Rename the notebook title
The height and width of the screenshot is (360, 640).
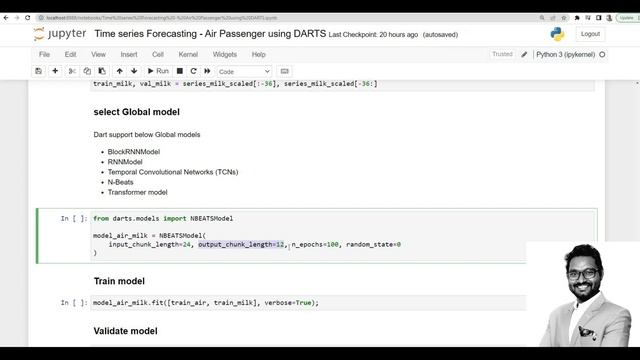(x=210, y=34)
